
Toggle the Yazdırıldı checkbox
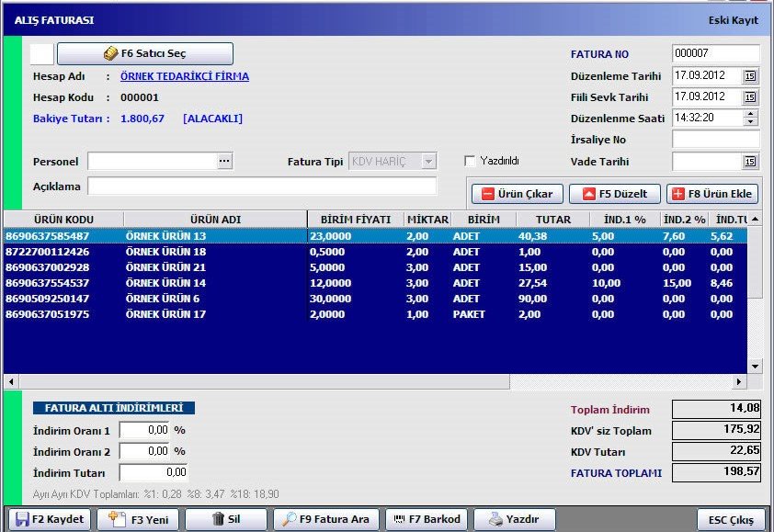pos(471,161)
